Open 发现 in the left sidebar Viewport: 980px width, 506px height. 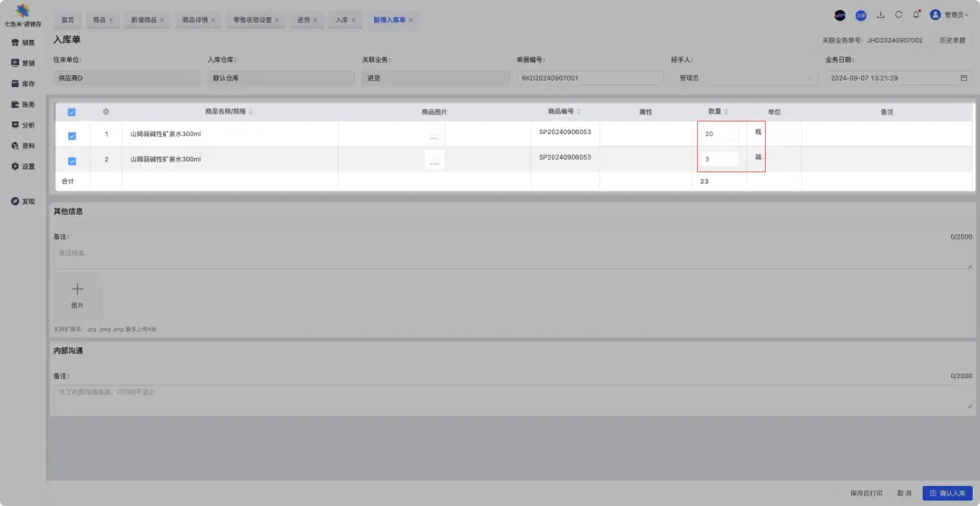pos(24,201)
